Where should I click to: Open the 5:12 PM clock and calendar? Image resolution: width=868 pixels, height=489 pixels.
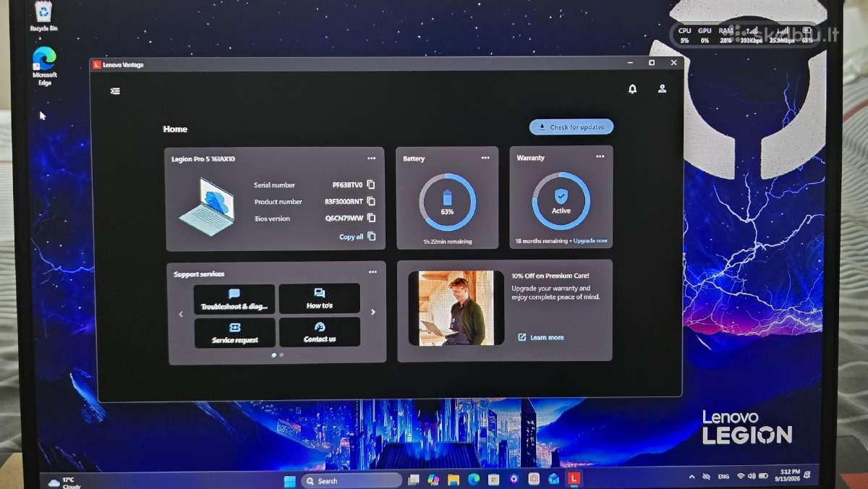(x=788, y=477)
